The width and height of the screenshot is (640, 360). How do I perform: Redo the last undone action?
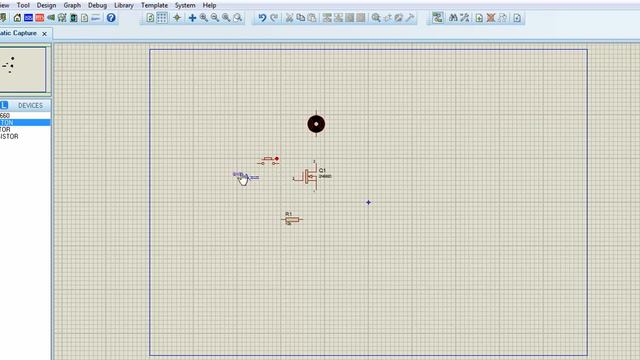point(274,18)
